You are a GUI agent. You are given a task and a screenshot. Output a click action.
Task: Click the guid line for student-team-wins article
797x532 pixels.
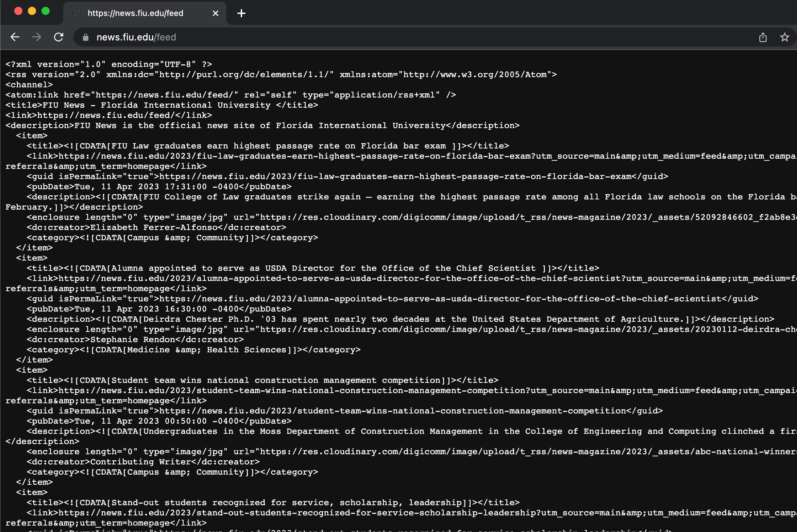coord(345,411)
